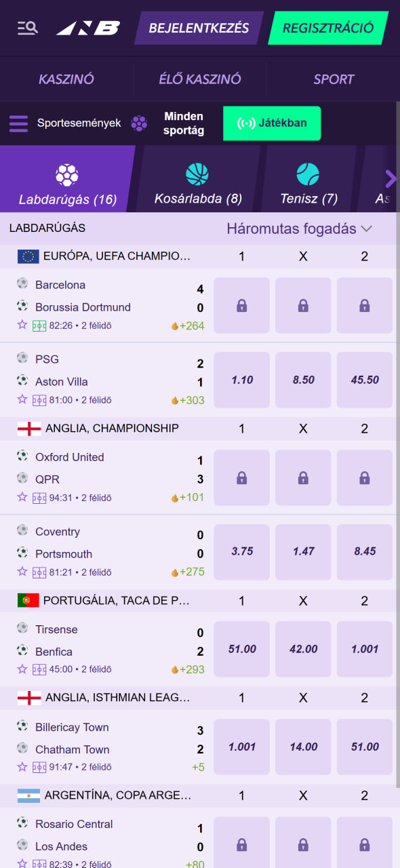The height and width of the screenshot is (868, 400).
Task: Open the live pitch icon for the PSG match
Action: tap(39, 400)
